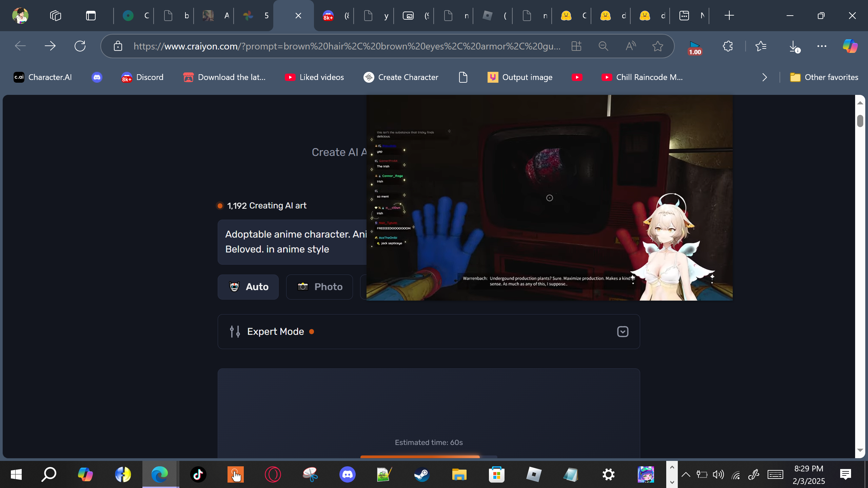Refresh the Craiyon page

[80, 46]
